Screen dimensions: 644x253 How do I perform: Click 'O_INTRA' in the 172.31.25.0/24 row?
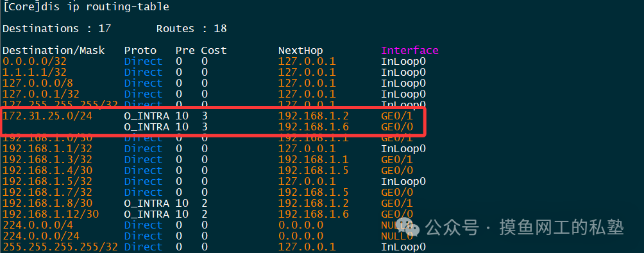(x=147, y=116)
